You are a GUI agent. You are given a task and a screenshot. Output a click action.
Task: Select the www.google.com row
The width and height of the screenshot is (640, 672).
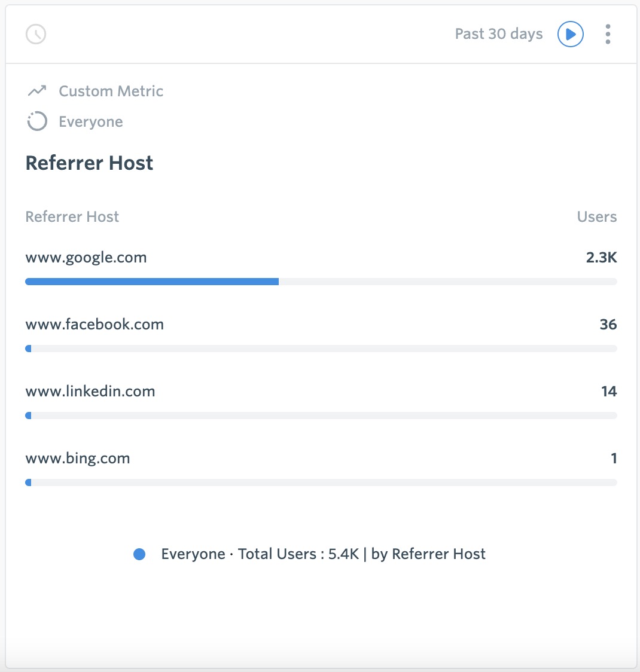321,267
